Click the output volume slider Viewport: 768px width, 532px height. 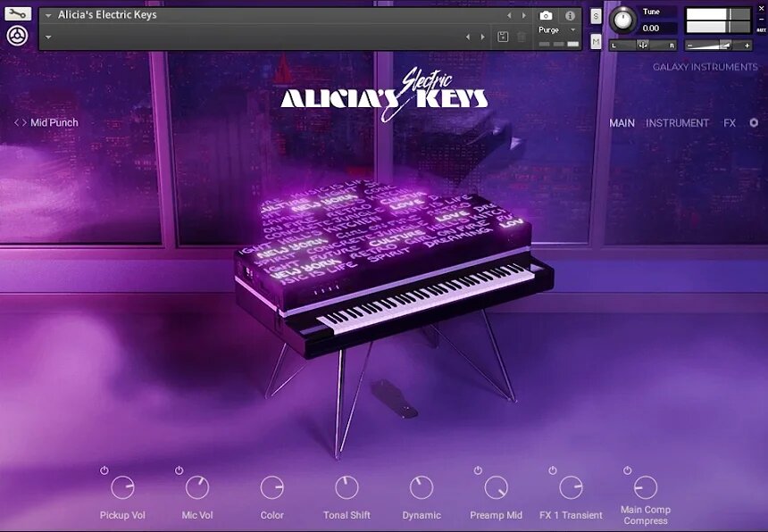(718, 46)
